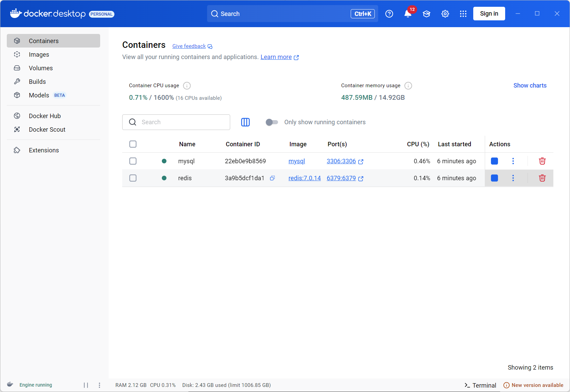Click the Sign in button

[489, 14]
